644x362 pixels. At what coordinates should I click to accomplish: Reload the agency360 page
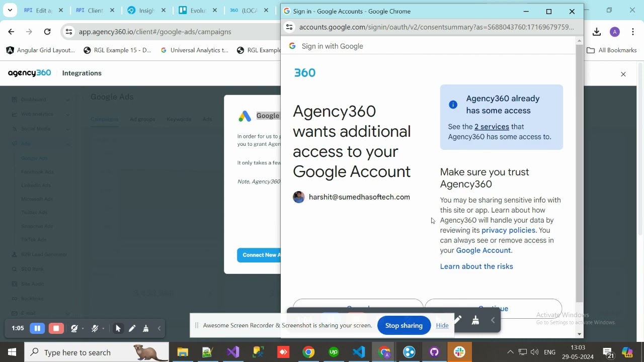coord(47,32)
